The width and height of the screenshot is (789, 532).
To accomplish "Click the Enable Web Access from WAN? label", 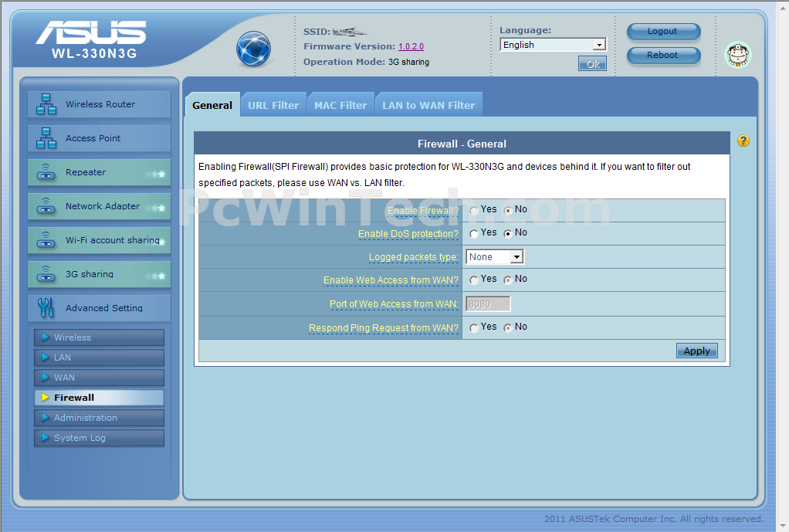I will [x=391, y=280].
